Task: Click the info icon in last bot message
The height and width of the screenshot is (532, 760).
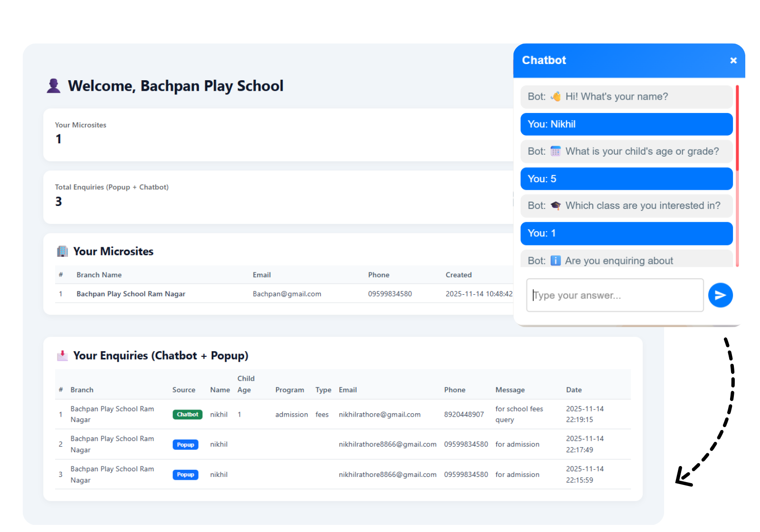Action: [x=555, y=261]
